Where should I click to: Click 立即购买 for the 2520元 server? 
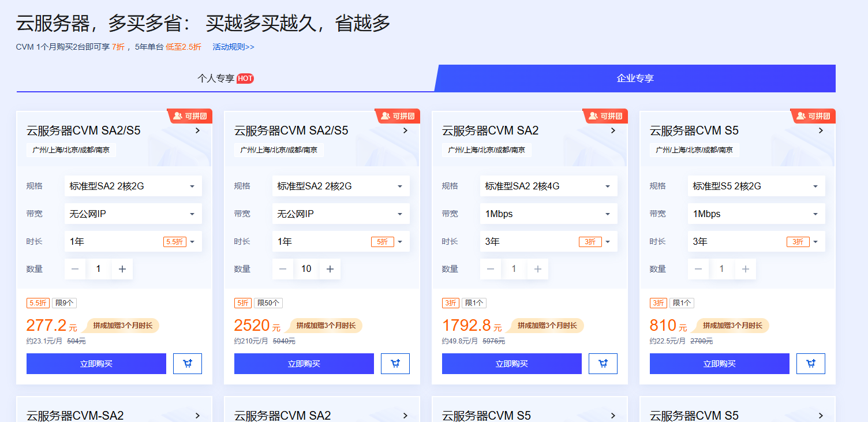[304, 364]
